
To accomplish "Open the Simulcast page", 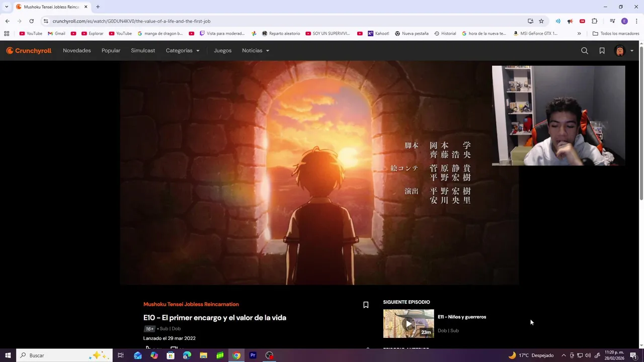I will [x=143, y=51].
